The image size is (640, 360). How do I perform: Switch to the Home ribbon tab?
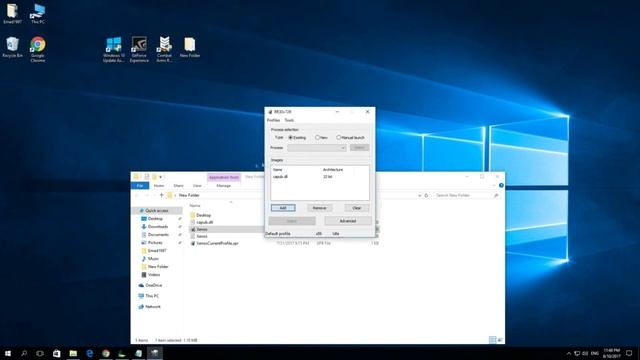coord(159,186)
